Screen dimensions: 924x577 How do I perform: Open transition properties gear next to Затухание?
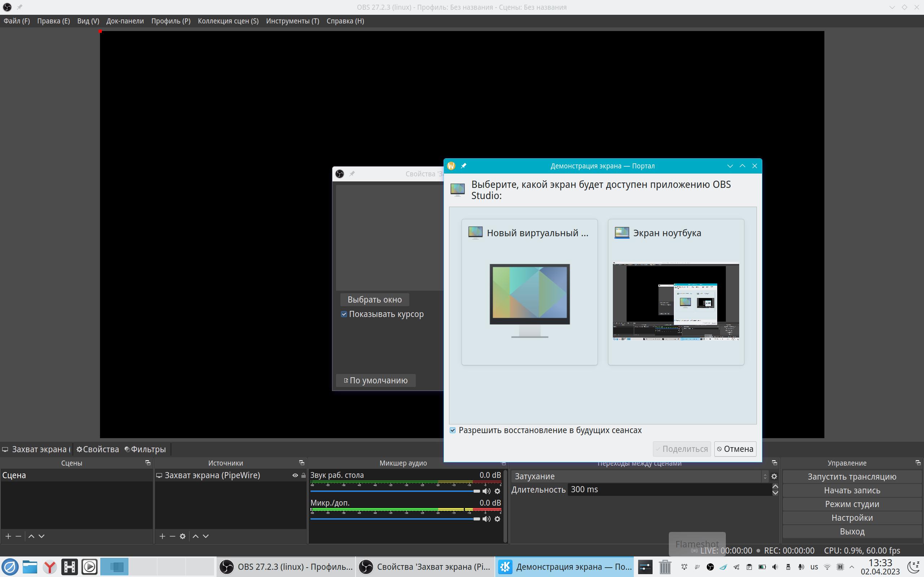point(774,476)
